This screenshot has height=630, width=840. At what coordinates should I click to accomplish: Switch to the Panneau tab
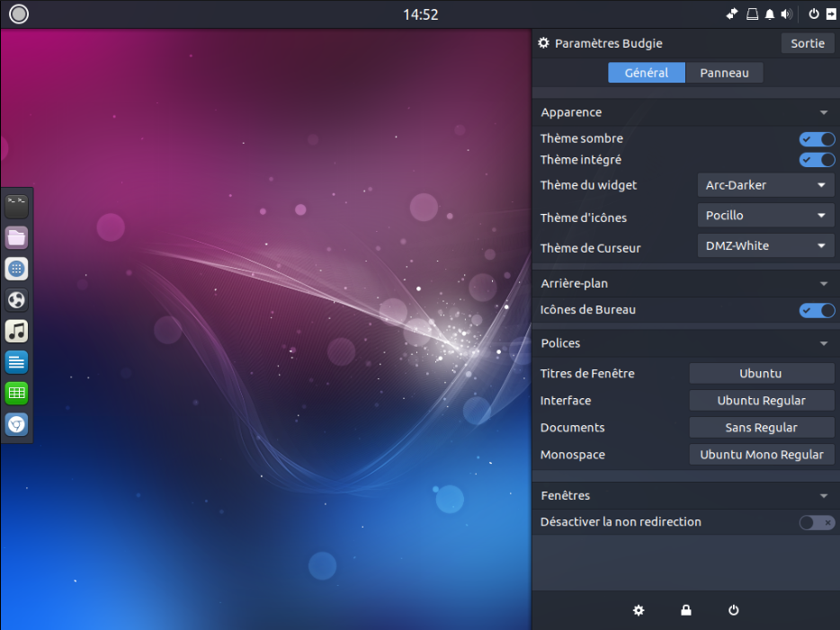click(x=724, y=73)
